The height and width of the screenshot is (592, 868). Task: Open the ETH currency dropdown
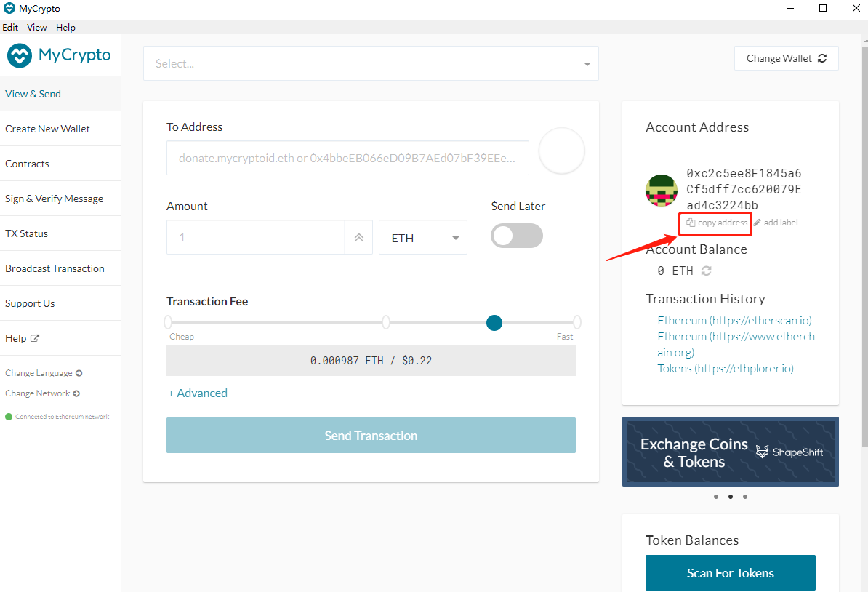[x=423, y=238]
